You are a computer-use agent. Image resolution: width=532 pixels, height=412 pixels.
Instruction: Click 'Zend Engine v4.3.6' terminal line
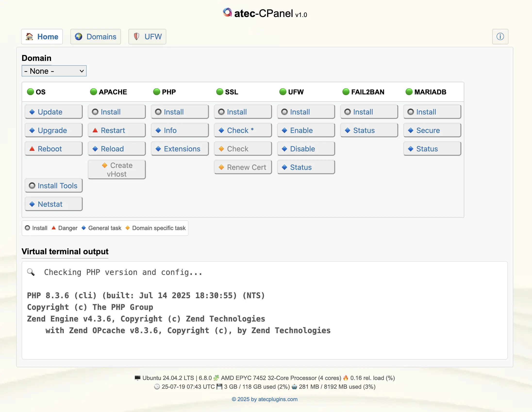pyautogui.click(x=146, y=319)
